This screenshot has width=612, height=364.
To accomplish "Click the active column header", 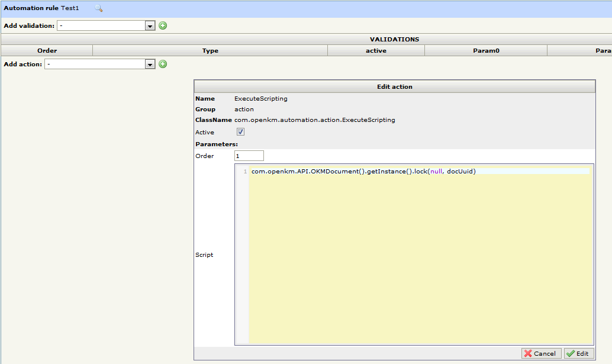I will [x=376, y=51].
